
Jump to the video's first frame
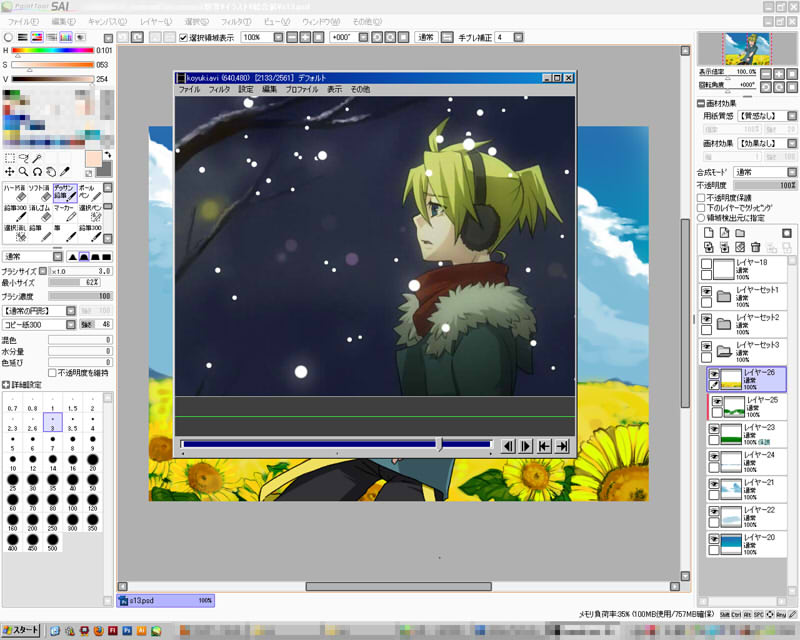tap(544, 446)
